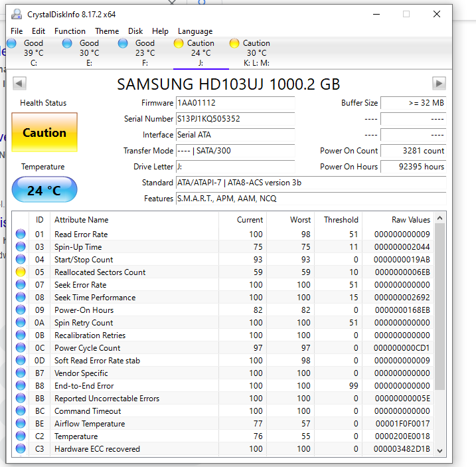Open the Function menu
Viewport: 476px width, 467px height.
(70, 31)
